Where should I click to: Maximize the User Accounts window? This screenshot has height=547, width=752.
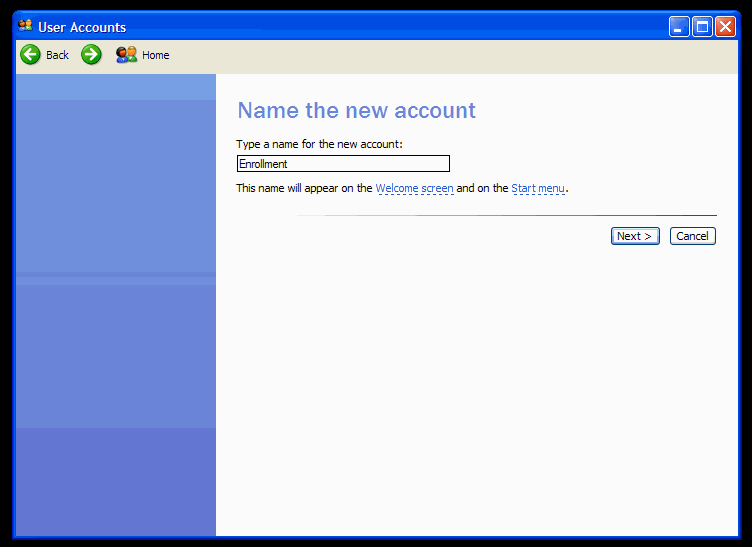click(x=702, y=27)
